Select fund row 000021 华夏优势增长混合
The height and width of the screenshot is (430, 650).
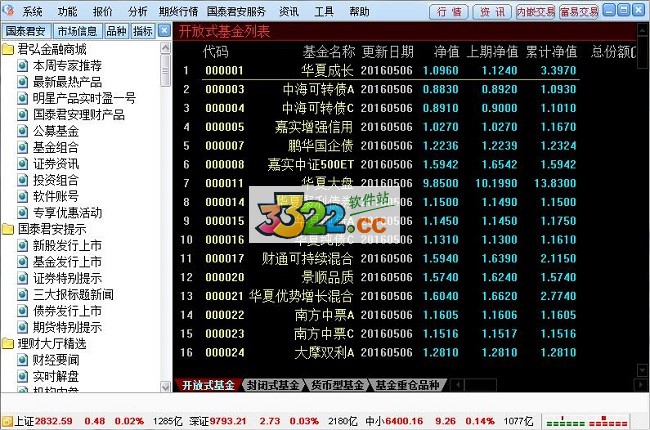(379, 296)
